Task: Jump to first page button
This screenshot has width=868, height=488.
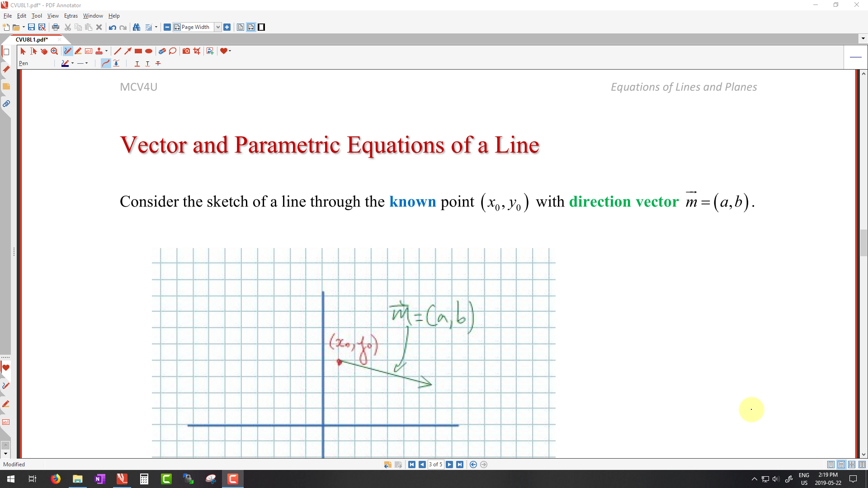Action: (x=412, y=465)
